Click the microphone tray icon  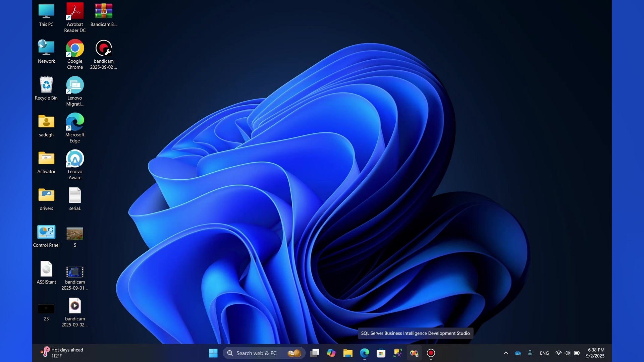coord(530,353)
